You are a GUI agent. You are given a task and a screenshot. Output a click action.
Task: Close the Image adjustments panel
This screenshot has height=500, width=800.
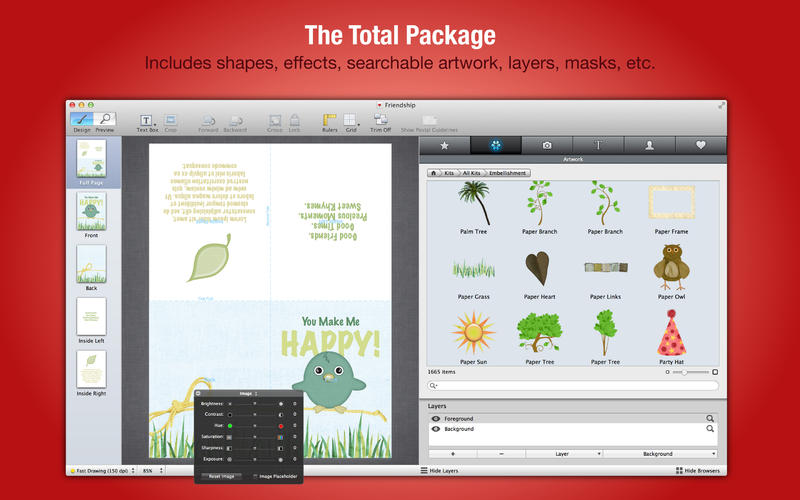(x=198, y=393)
